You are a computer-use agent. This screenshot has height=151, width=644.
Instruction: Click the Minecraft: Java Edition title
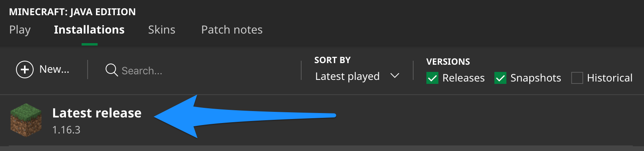coord(72,12)
